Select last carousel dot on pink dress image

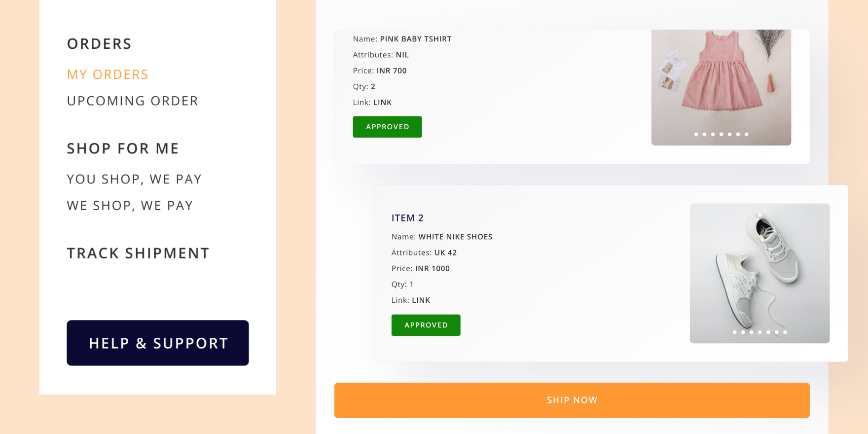[747, 134]
